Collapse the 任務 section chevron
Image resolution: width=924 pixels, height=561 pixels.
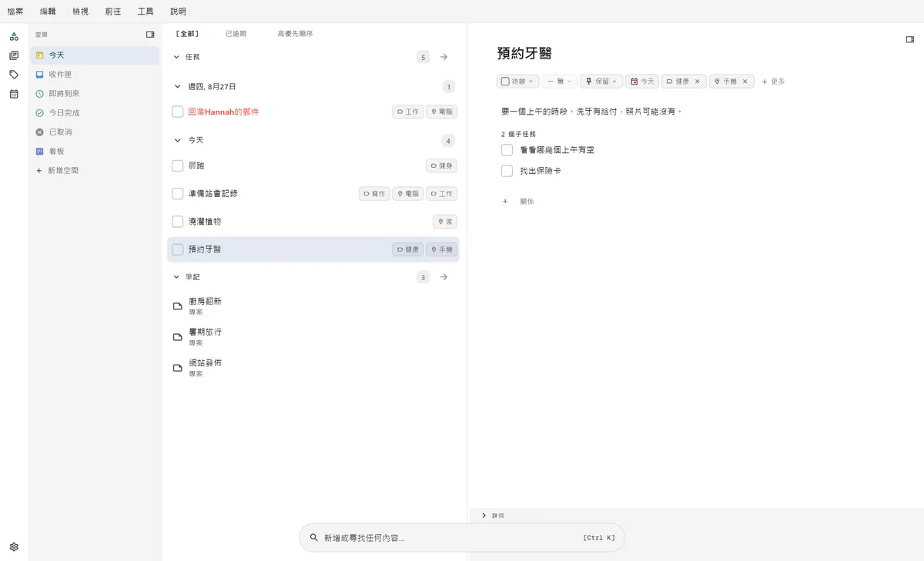pos(176,57)
